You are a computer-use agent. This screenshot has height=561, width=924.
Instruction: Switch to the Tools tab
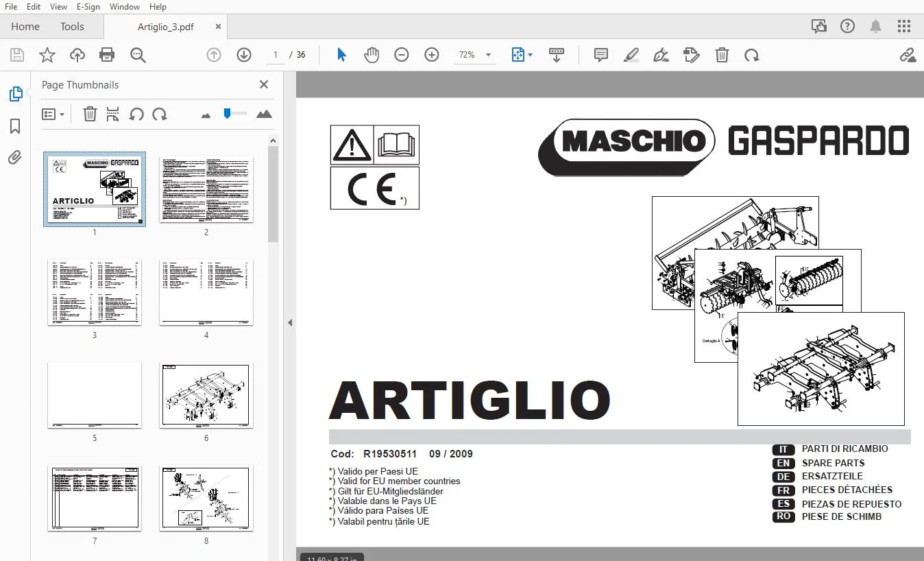(72, 26)
